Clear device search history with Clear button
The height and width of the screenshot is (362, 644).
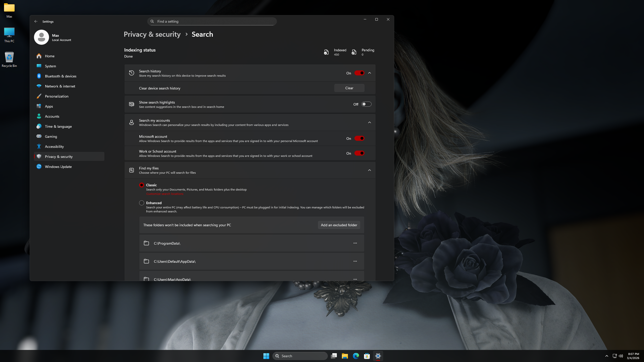349,88
